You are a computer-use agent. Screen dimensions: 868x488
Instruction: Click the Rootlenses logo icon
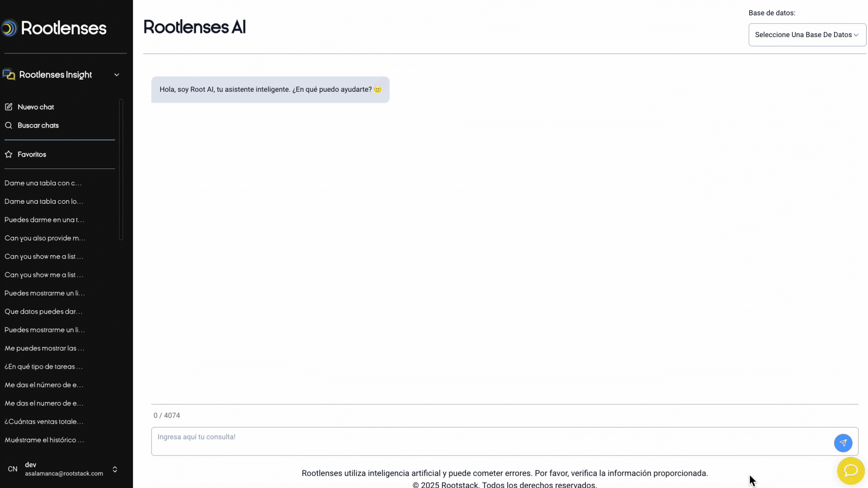pyautogui.click(x=9, y=28)
